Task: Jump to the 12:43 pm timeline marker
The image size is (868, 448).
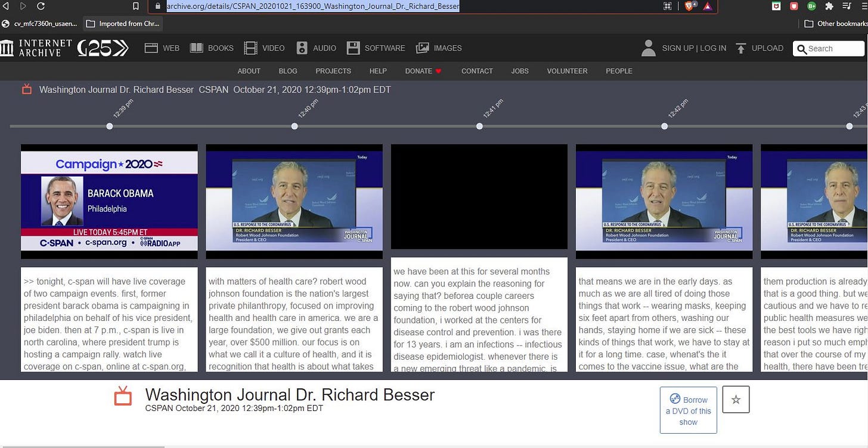Action: tap(850, 126)
